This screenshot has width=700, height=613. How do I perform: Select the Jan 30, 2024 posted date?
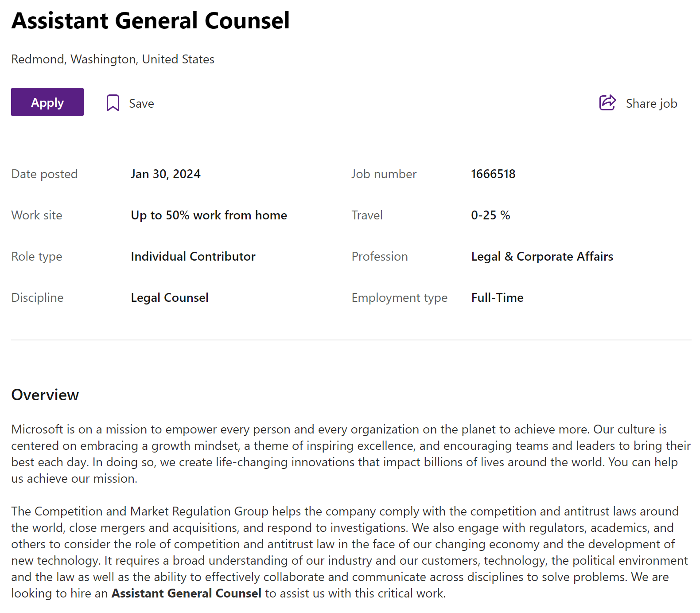[x=166, y=174]
